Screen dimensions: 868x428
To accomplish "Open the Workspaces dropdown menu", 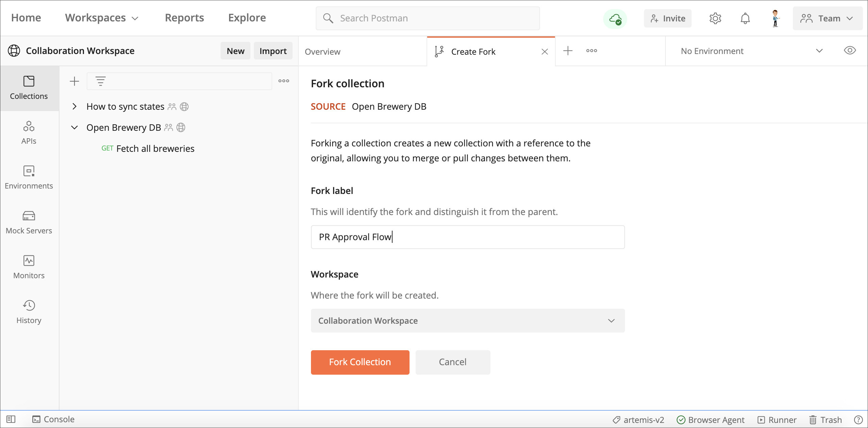I will pos(102,18).
